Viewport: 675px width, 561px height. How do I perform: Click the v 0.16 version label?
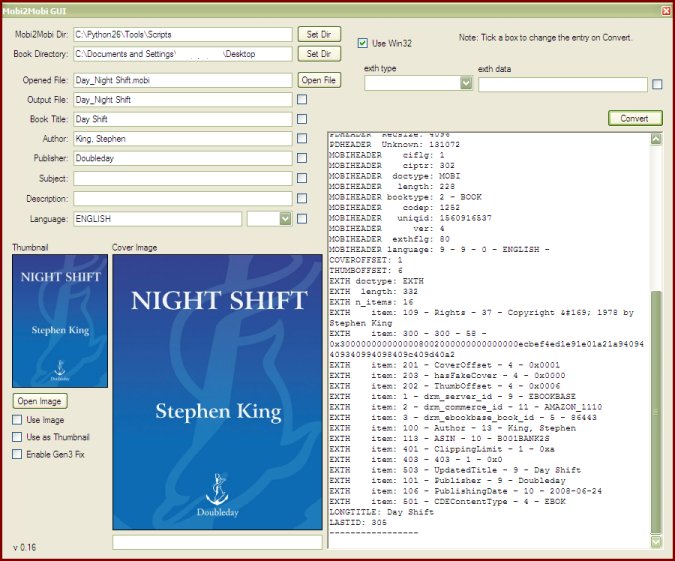[x=25, y=547]
